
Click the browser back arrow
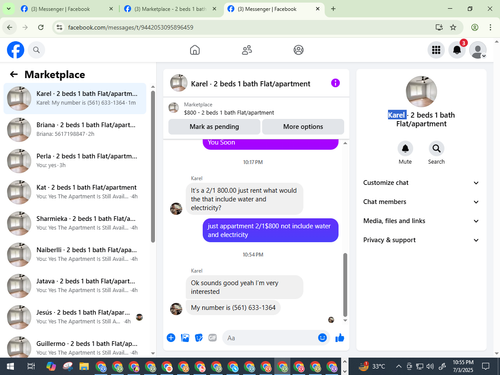click(x=10, y=27)
